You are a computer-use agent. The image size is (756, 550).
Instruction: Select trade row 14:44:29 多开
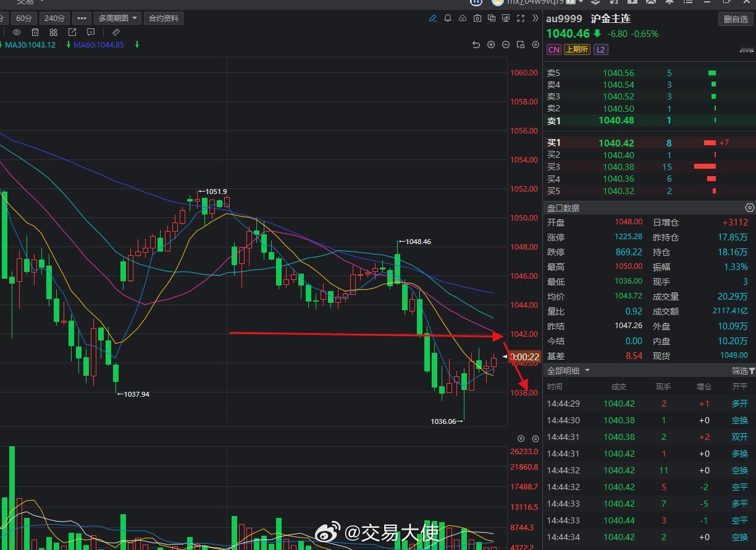click(649, 404)
